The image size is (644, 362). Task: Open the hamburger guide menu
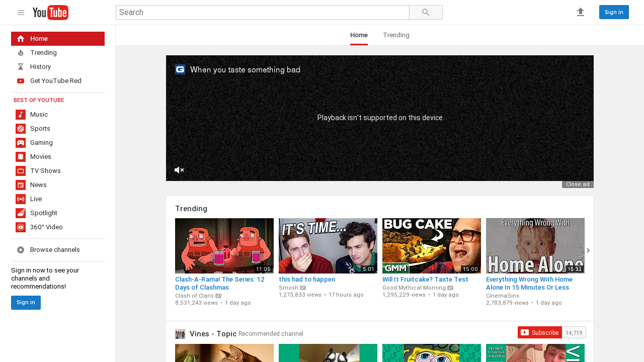click(21, 13)
